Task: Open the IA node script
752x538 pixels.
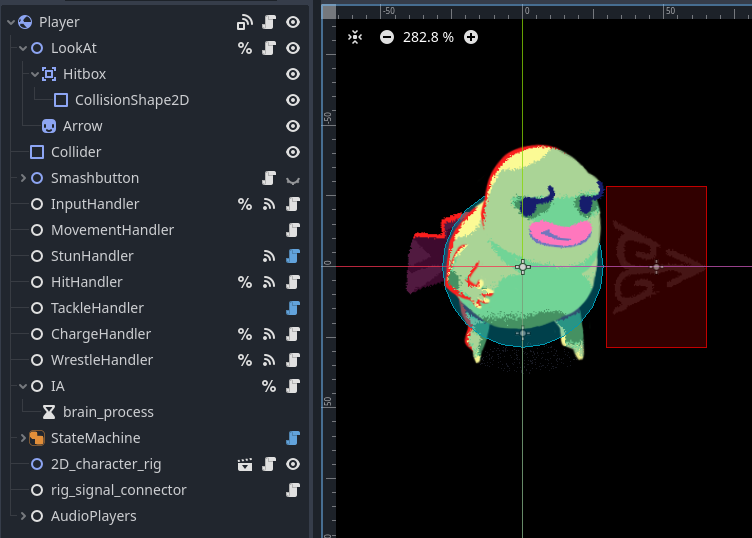Action: (293, 386)
